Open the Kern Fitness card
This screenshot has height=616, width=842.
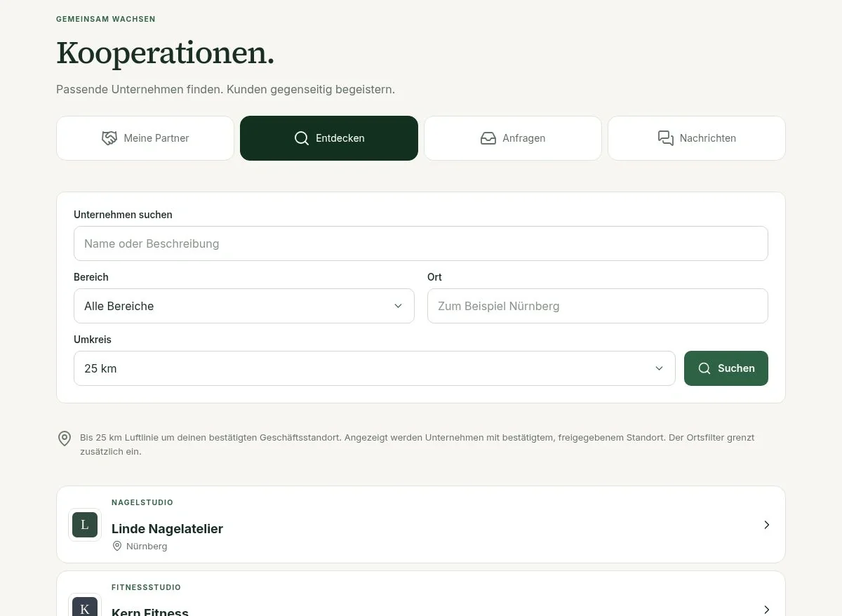point(421,594)
